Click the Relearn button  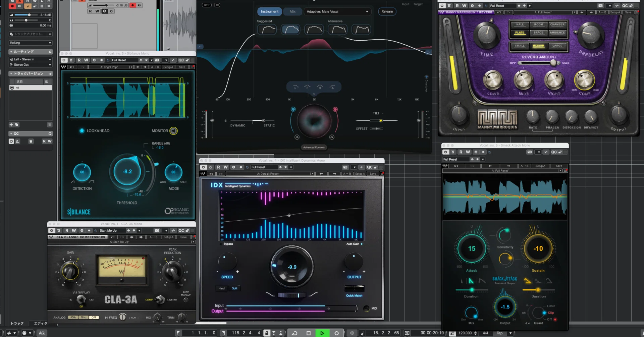pos(387,11)
